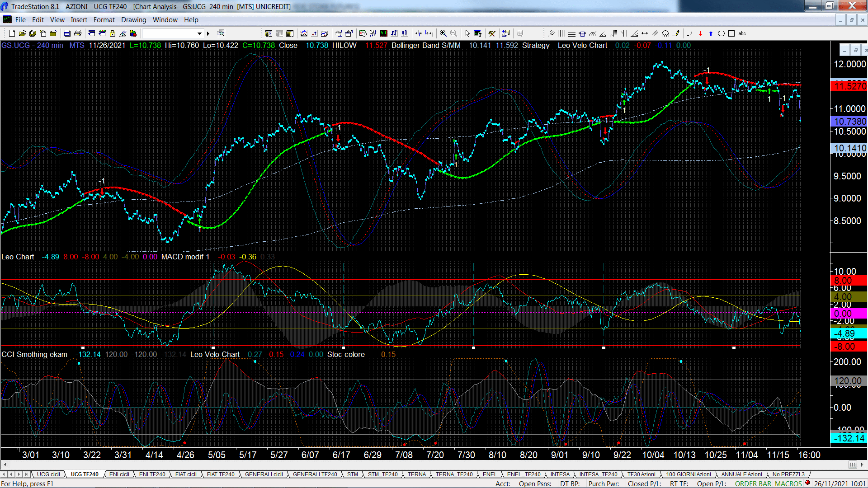Create a new window with New icon
The height and width of the screenshot is (488, 868).
pos(12,33)
